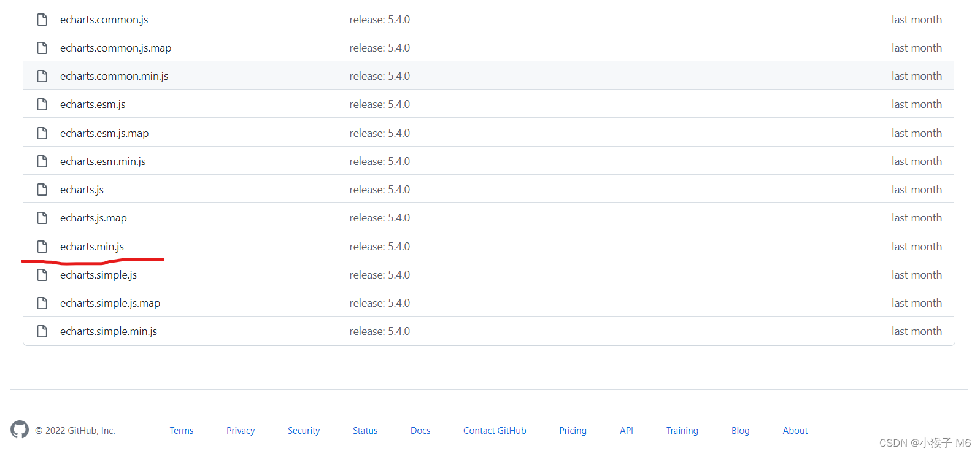Click the file icon beside echarts.simple.js.map
The width and height of the screenshot is (980, 454).
(x=42, y=303)
